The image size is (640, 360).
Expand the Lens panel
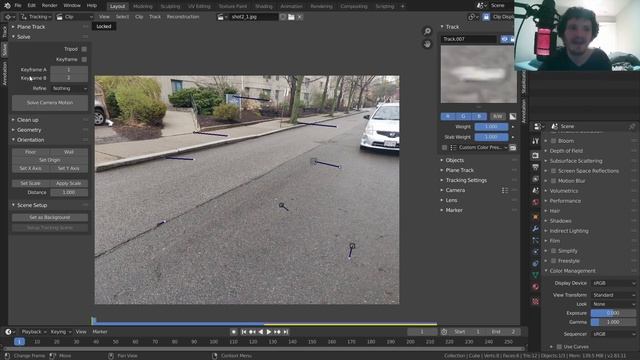point(451,200)
